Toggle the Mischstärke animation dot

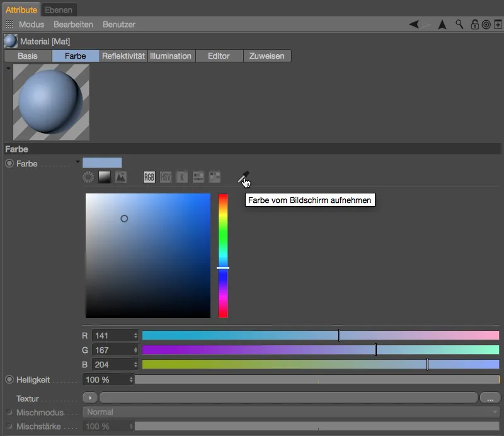click(x=9, y=426)
